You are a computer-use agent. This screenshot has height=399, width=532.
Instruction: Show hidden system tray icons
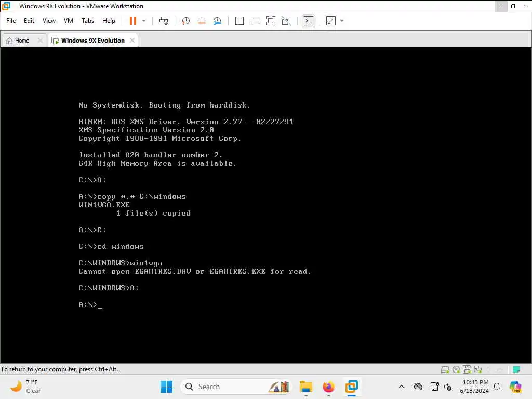point(402,387)
